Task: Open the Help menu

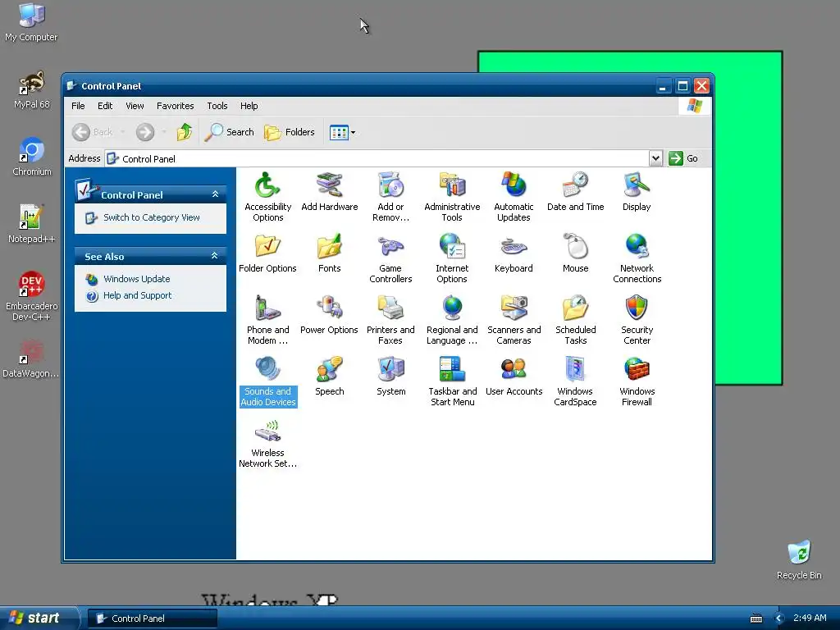Action: (249, 106)
